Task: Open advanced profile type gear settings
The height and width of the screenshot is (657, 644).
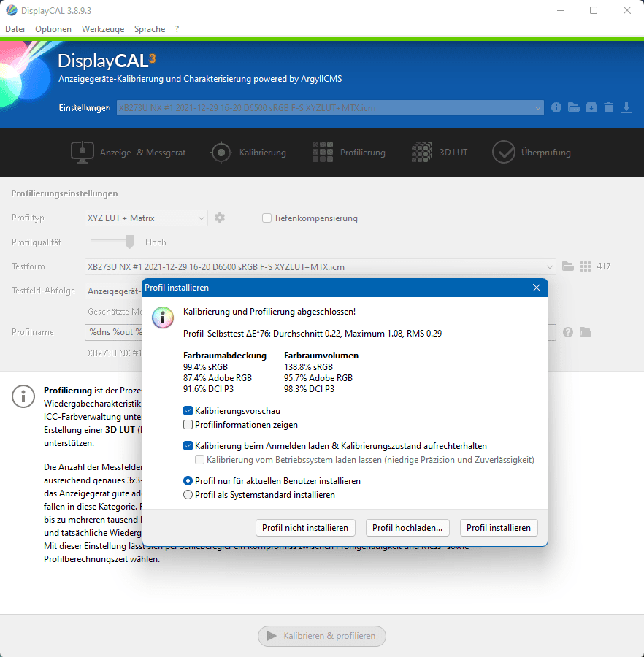Action: [x=220, y=218]
